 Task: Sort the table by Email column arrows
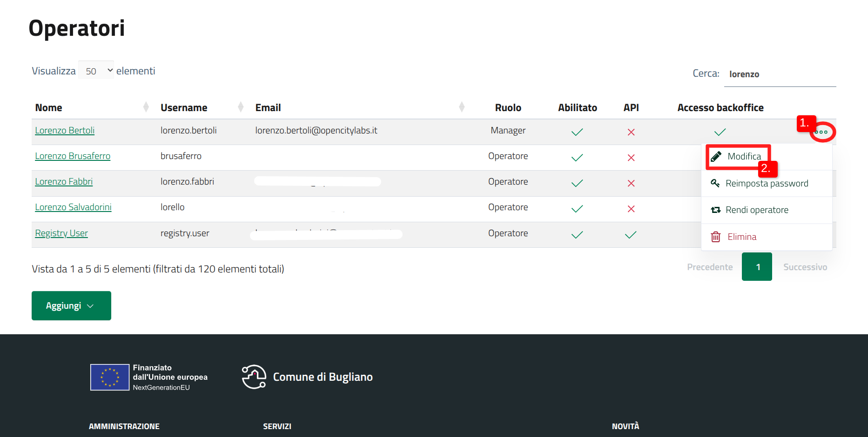[x=462, y=107]
